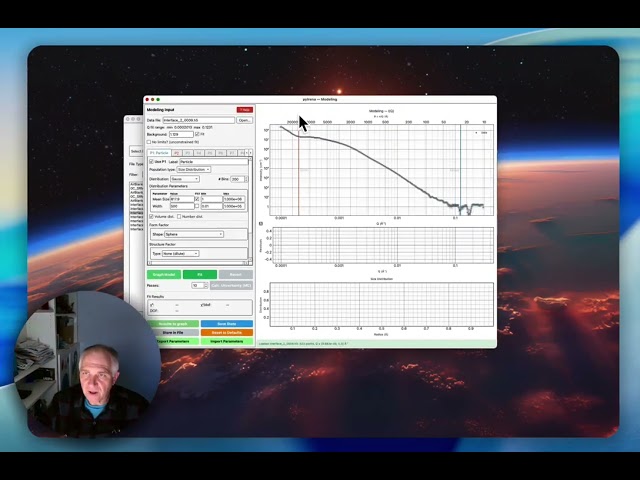Check the Number dist. checkbox

(x=179, y=216)
